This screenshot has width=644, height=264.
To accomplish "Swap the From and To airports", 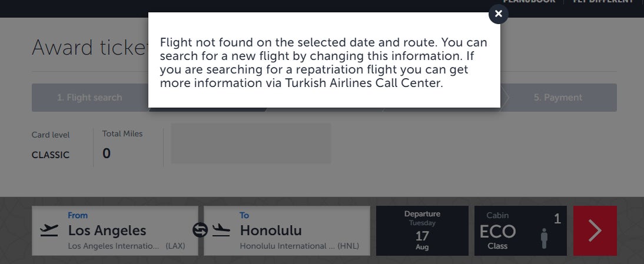I will click(x=200, y=230).
